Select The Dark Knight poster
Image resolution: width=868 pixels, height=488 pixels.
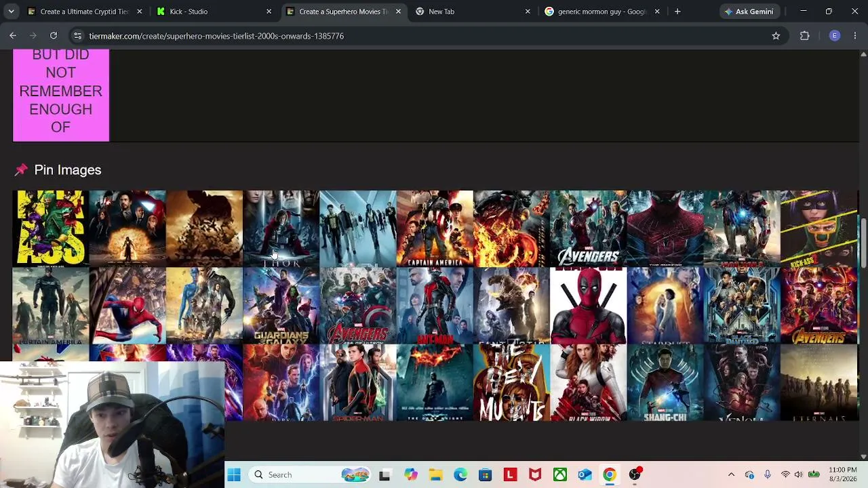click(435, 382)
